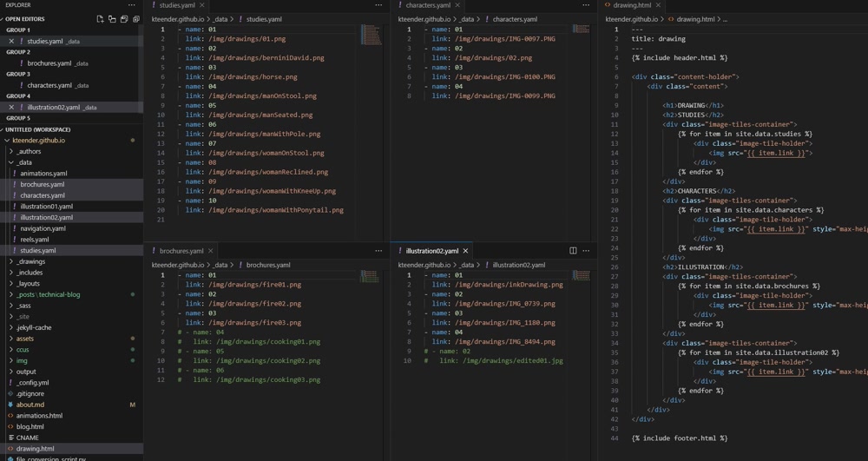The width and height of the screenshot is (868, 461).
Task: Open CNAME file in the explorer tree
Action: pyautogui.click(x=27, y=438)
